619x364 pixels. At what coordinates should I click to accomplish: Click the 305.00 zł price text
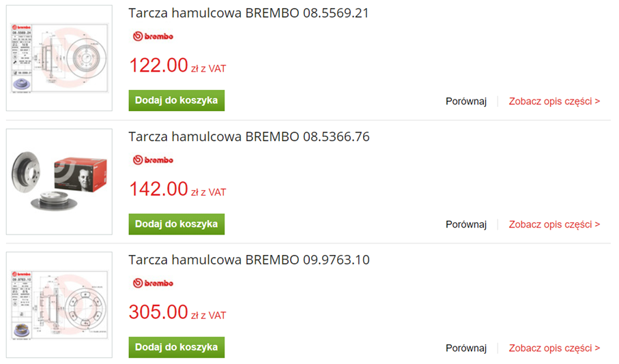point(158,312)
